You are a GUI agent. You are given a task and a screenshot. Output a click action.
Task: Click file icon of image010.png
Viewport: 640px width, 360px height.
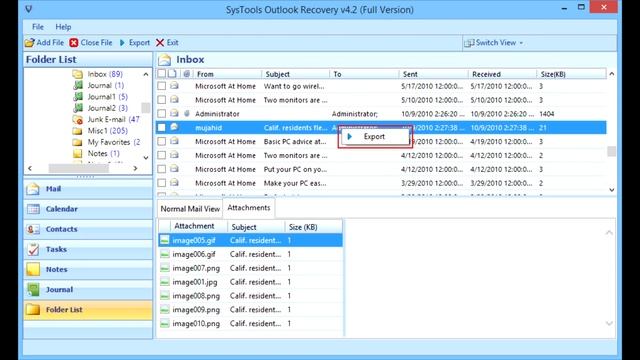(x=164, y=324)
